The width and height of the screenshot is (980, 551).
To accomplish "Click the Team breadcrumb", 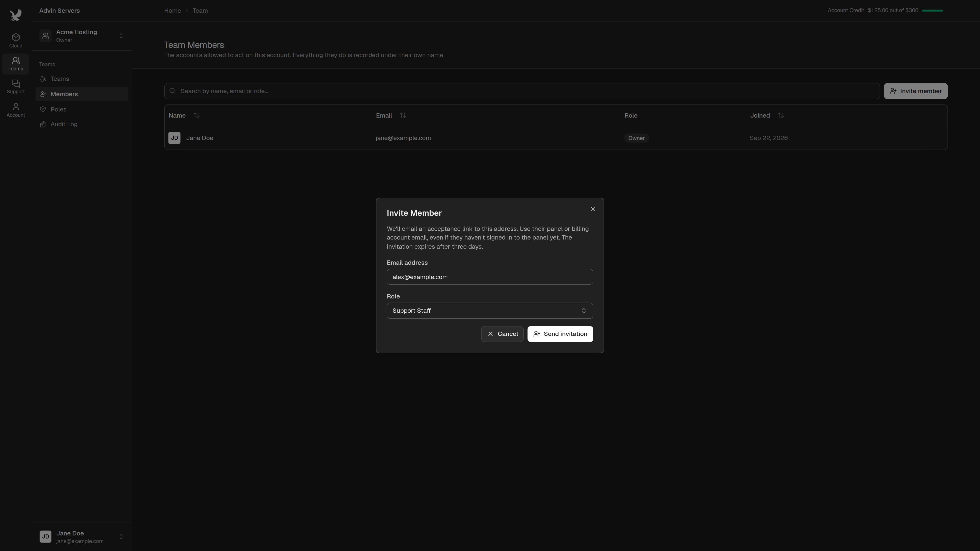I will tap(200, 11).
